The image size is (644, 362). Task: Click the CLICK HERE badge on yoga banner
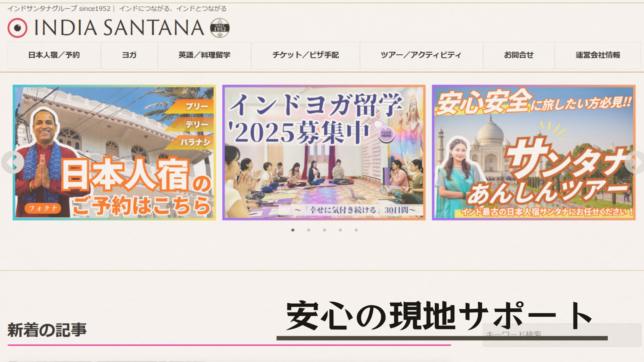coord(386,134)
